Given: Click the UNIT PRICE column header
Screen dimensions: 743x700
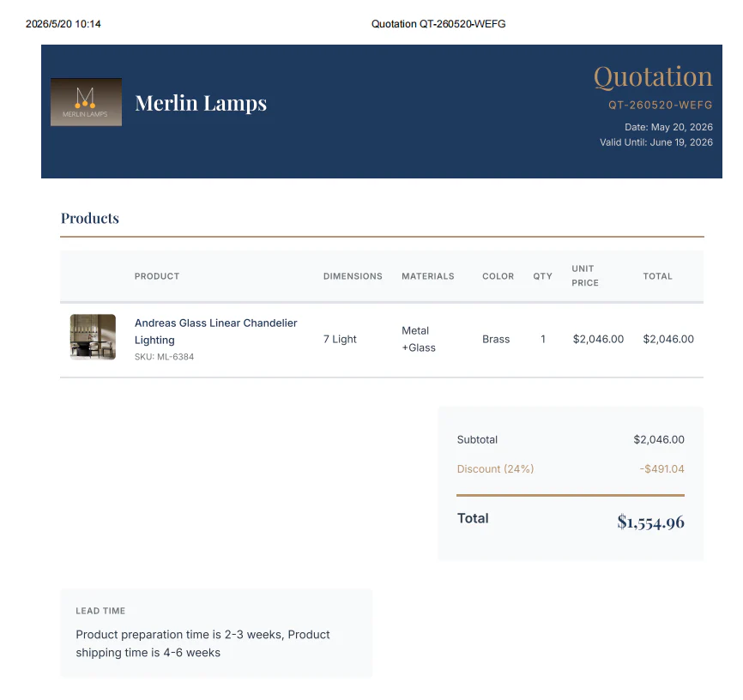Looking at the screenshot, I should pos(585,276).
